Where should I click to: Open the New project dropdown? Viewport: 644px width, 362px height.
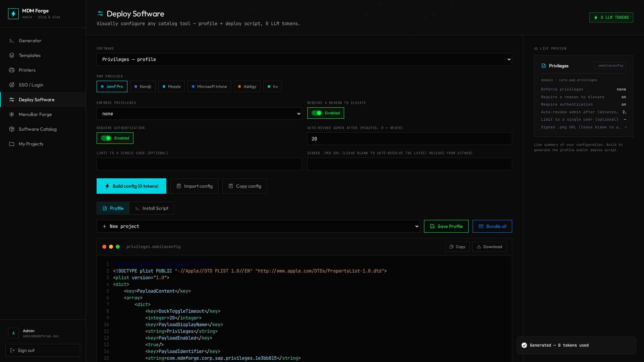[x=258, y=226]
